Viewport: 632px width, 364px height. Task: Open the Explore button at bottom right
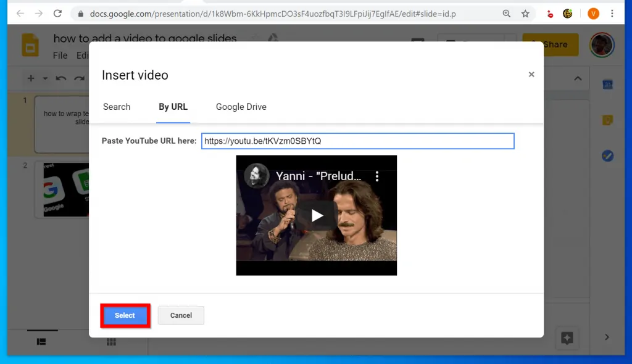[567, 337]
